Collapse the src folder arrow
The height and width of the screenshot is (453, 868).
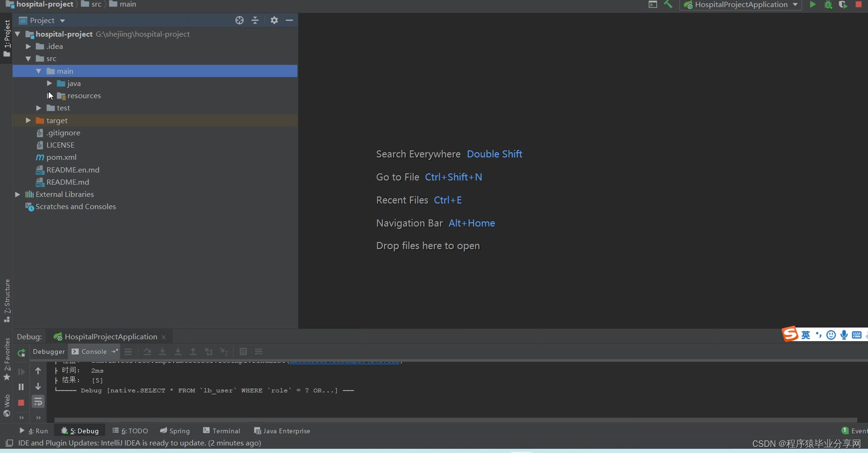[28, 59]
